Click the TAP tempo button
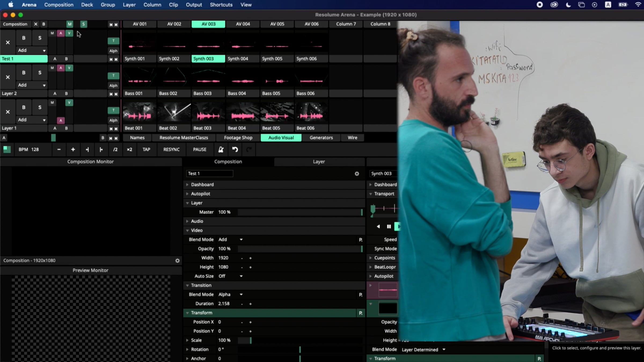The image size is (644, 362). tap(146, 149)
